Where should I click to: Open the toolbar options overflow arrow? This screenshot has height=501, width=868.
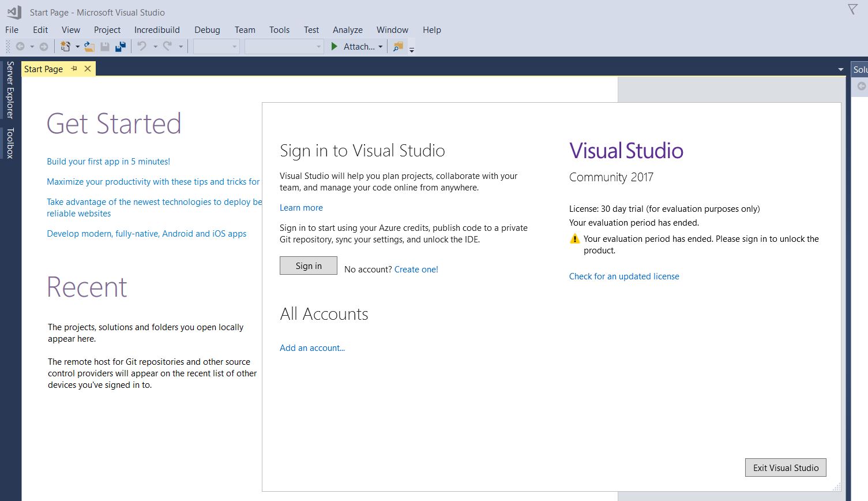(x=412, y=50)
